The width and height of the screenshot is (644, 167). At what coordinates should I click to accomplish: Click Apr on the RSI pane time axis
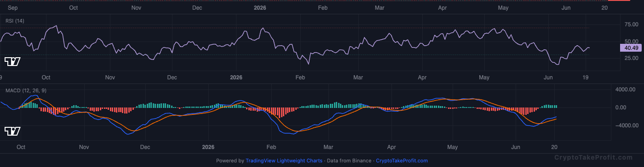point(422,78)
